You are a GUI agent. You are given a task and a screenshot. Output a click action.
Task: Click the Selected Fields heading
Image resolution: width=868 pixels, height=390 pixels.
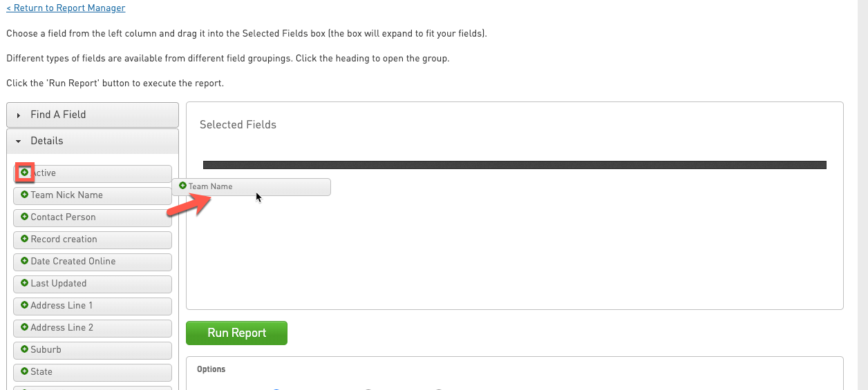point(238,125)
